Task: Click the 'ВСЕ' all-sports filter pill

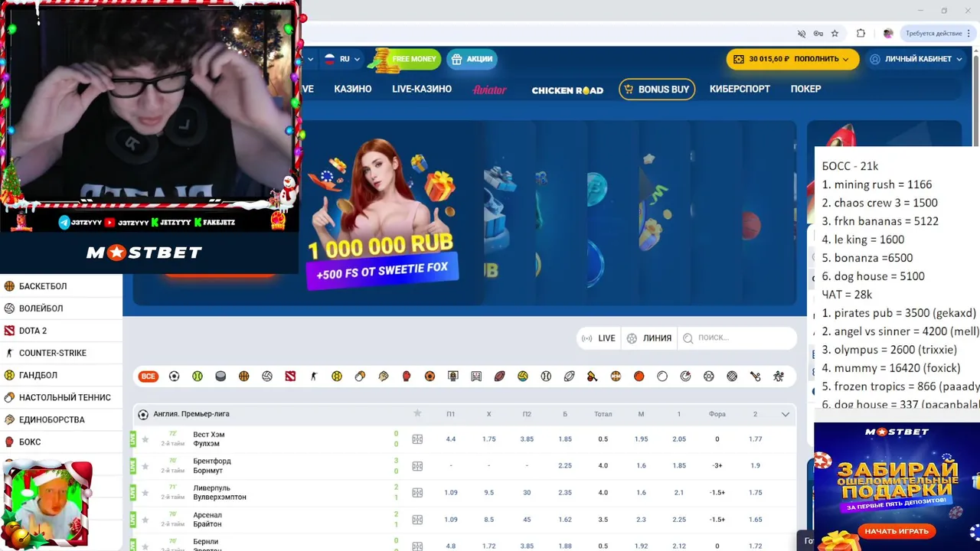Action: pyautogui.click(x=149, y=376)
